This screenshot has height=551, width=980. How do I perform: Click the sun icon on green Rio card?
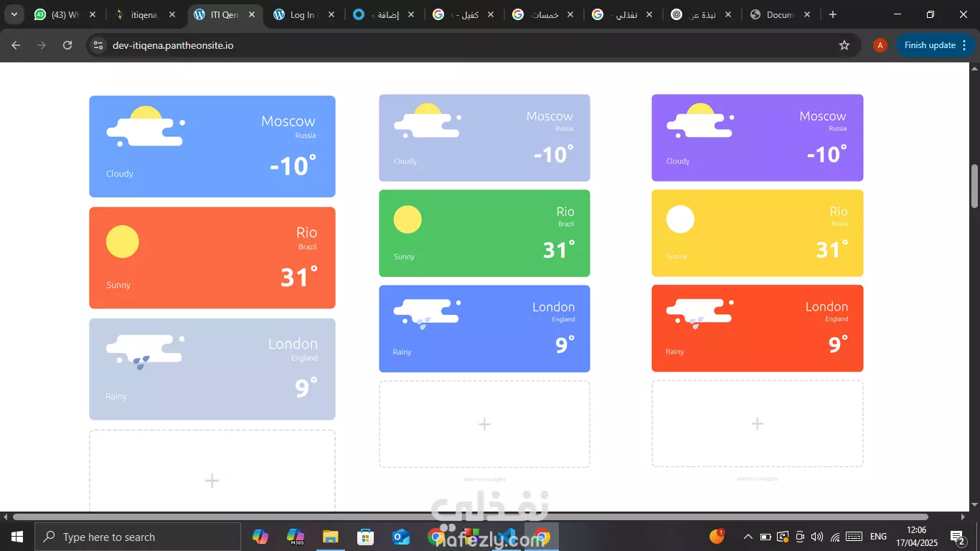click(x=407, y=220)
